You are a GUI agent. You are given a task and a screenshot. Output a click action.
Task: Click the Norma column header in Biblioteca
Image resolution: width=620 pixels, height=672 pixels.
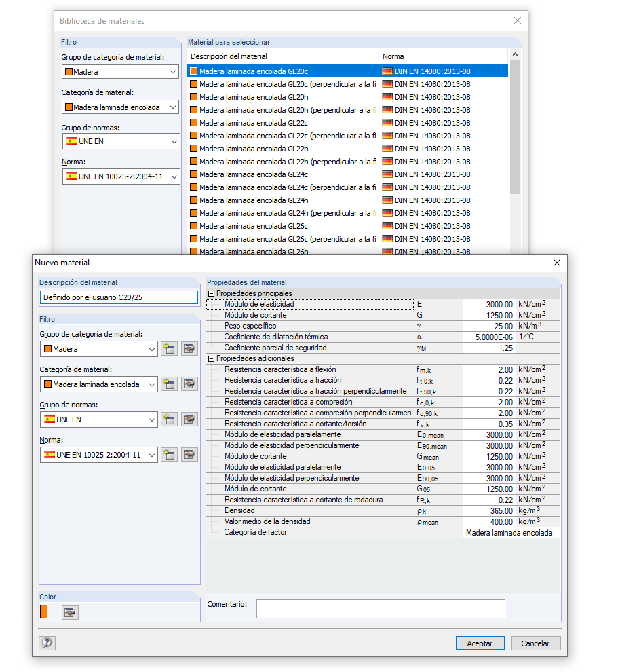coord(444,56)
